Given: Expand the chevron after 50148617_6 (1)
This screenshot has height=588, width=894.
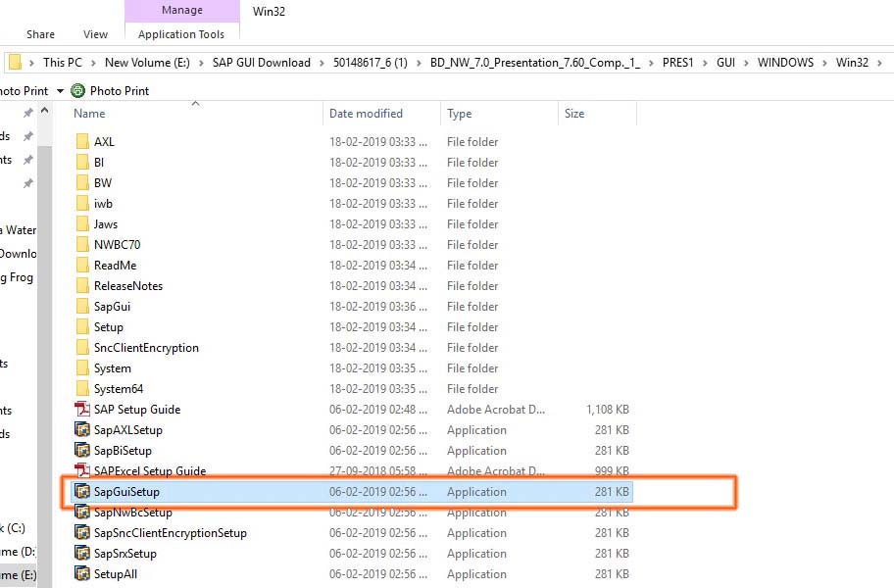Looking at the screenshot, I should click(x=419, y=63).
